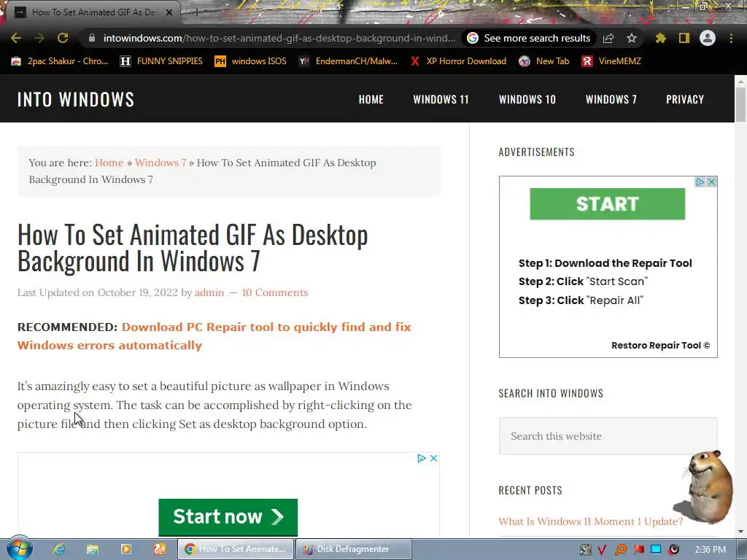Click the blue monitor tray icon

656,550
